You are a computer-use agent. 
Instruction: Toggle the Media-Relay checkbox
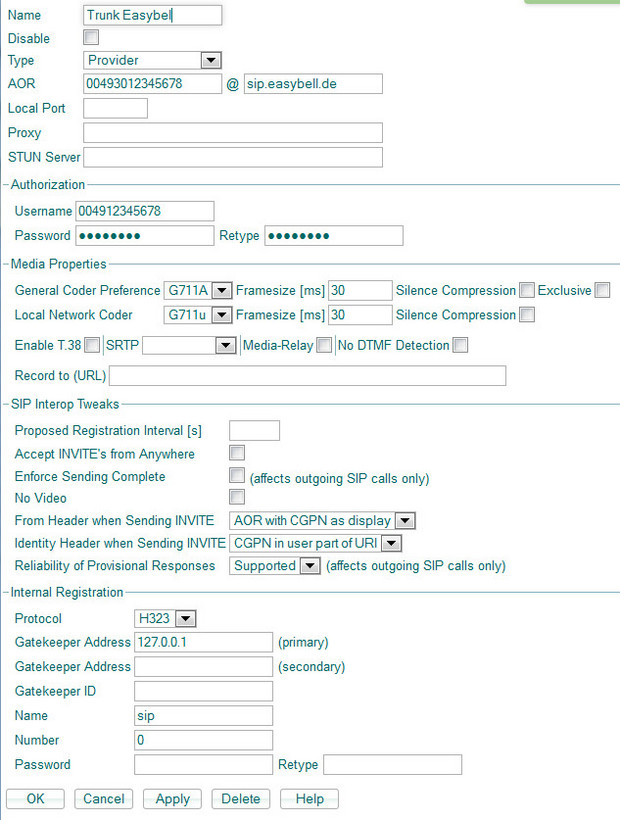324,346
